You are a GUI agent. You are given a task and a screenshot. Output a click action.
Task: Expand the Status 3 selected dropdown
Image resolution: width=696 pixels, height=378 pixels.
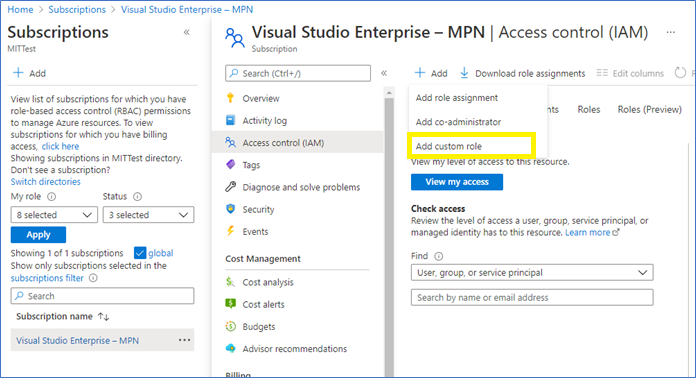click(148, 215)
